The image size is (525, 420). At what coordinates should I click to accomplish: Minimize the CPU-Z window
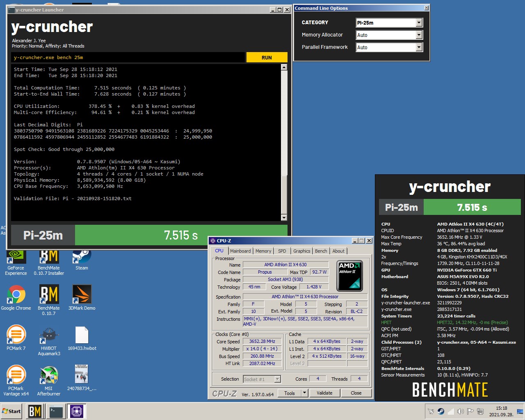coord(355,241)
